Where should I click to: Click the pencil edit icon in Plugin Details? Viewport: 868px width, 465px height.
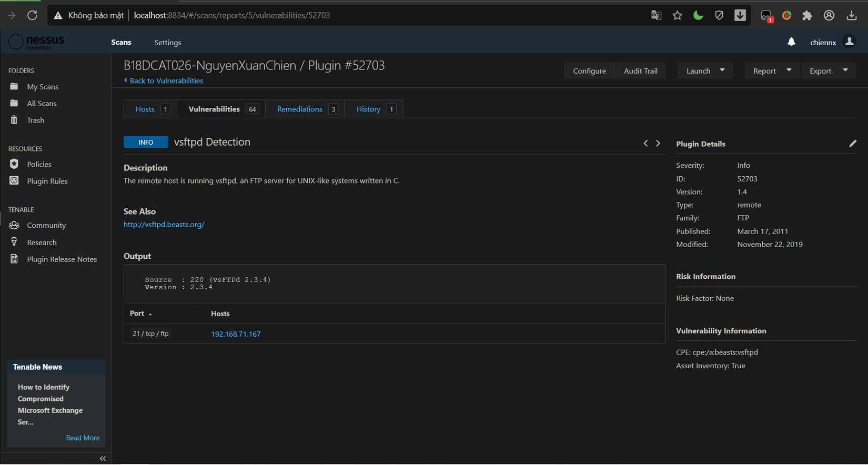click(852, 144)
